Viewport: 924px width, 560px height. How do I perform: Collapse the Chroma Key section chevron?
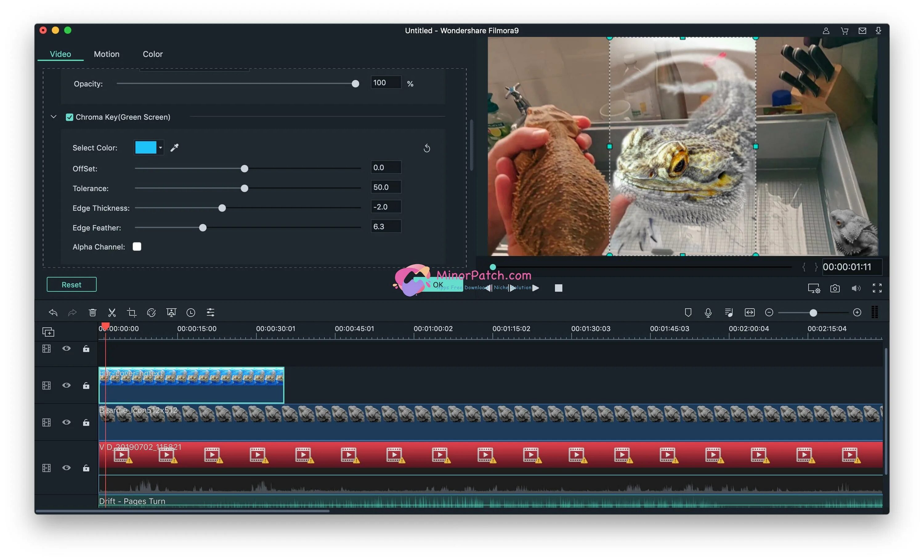coord(54,117)
